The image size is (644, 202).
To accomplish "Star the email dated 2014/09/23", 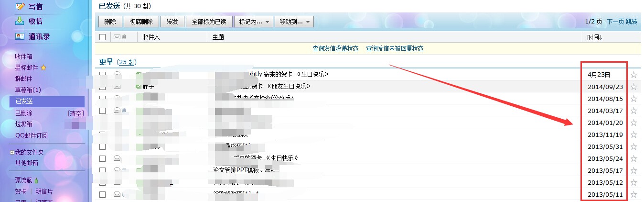I will pos(634,87).
